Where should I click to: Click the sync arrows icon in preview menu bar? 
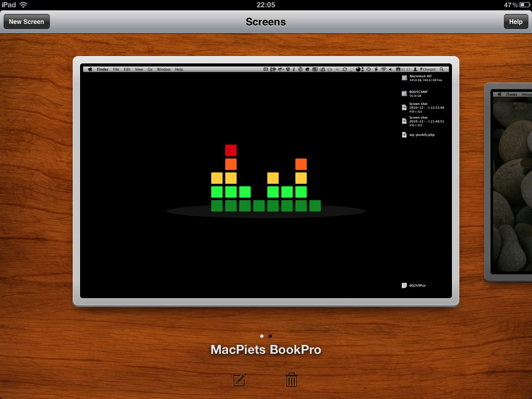[x=345, y=69]
